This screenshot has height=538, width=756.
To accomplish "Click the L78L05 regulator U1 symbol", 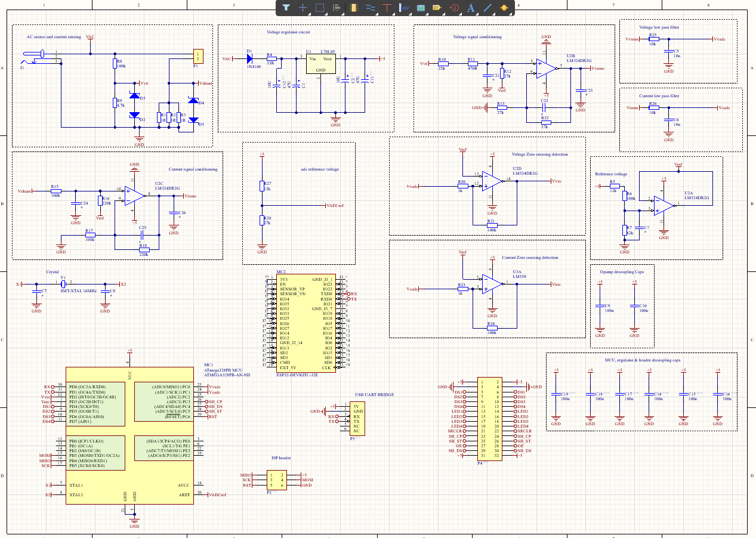I will coord(320,64).
